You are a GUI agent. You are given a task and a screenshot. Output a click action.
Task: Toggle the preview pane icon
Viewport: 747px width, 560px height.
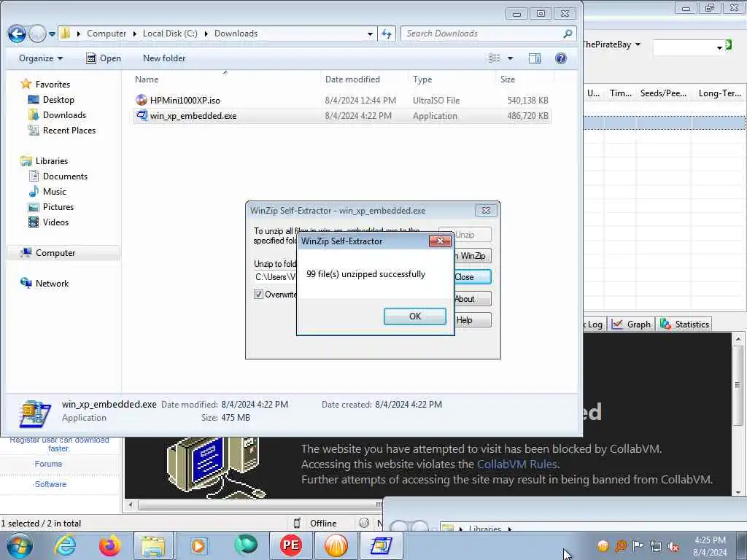(x=535, y=58)
